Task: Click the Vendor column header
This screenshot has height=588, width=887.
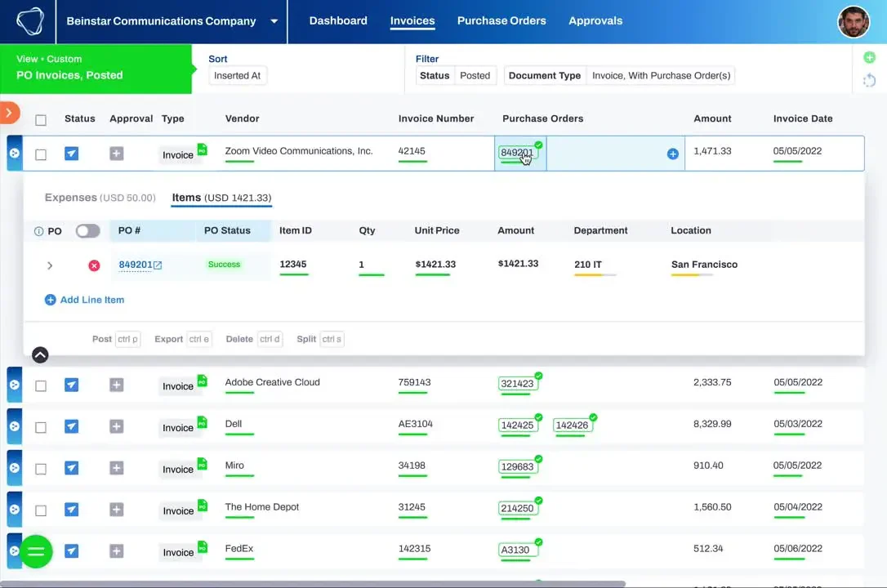Action: click(x=242, y=118)
